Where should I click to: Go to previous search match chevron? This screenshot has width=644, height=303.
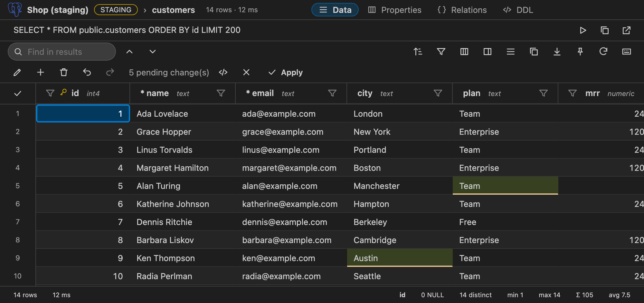coord(129,52)
